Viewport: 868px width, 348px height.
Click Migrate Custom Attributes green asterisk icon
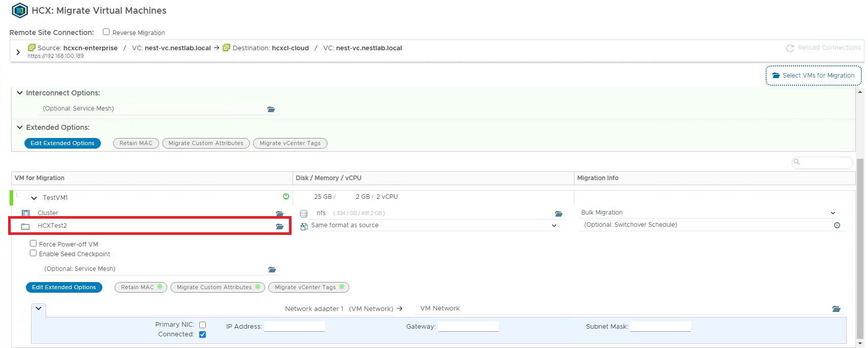258,287
